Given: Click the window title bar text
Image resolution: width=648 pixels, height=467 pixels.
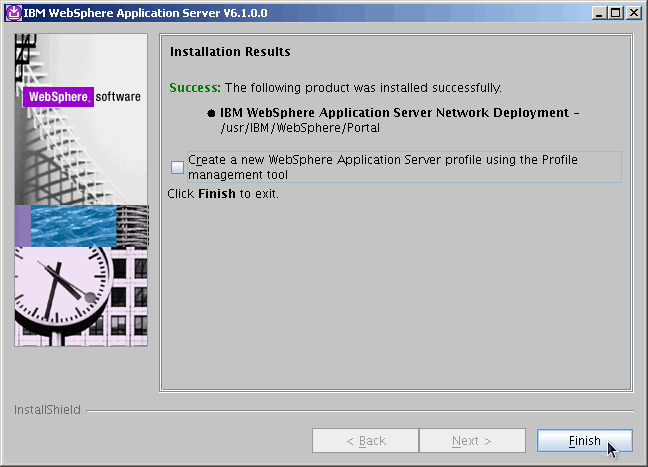Looking at the screenshot, I should coord(131,12).
